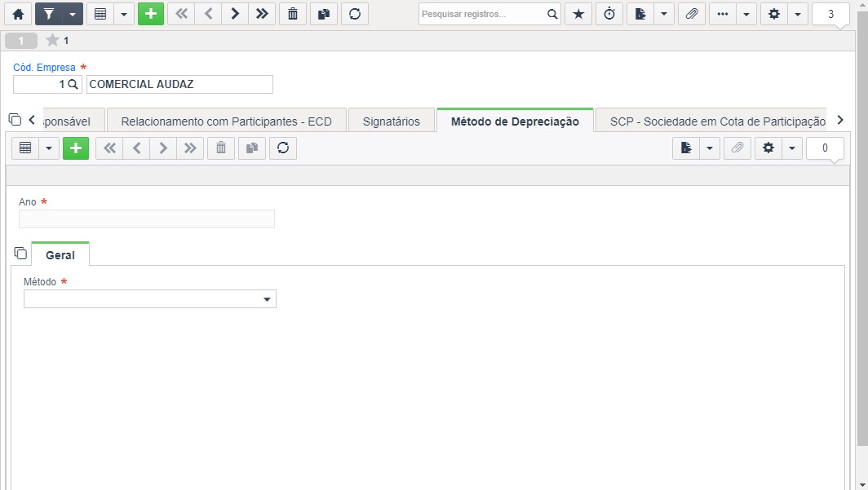Screen dimensions: 868x490
Task: Open the Cód. Empresa link
Action: pos(44,68)
